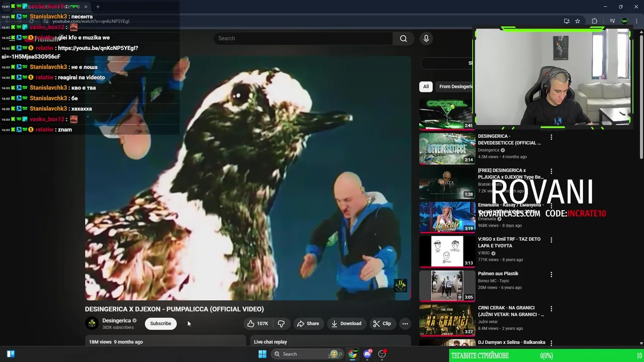Like the video with thumbs-up icon
This screenshot has width=644, height=362.
(x=257, y=323)
